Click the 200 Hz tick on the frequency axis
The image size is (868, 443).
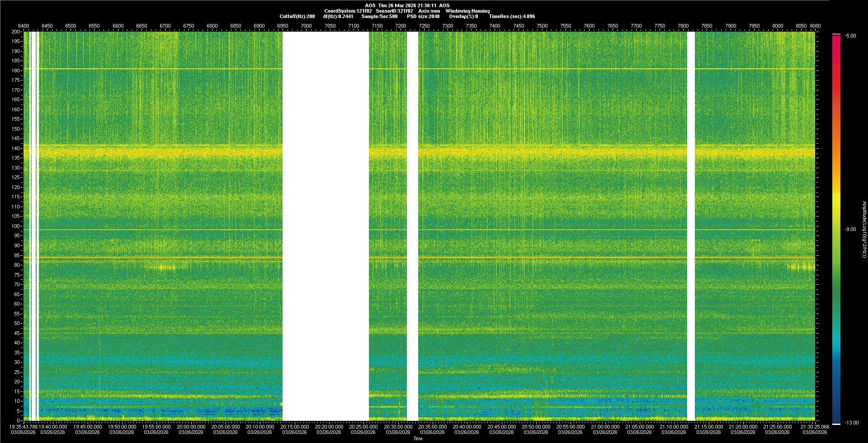[x=15, y=32]
